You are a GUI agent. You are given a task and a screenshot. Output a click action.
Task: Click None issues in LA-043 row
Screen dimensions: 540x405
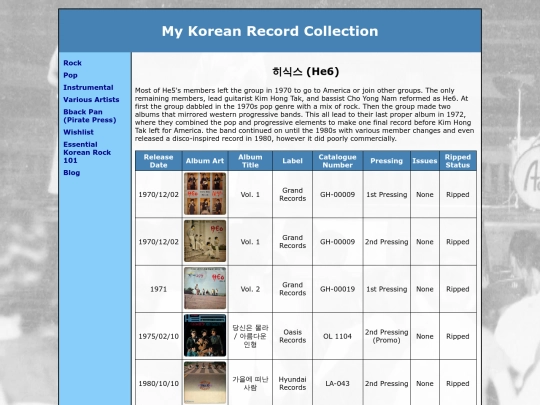[425, 383]
